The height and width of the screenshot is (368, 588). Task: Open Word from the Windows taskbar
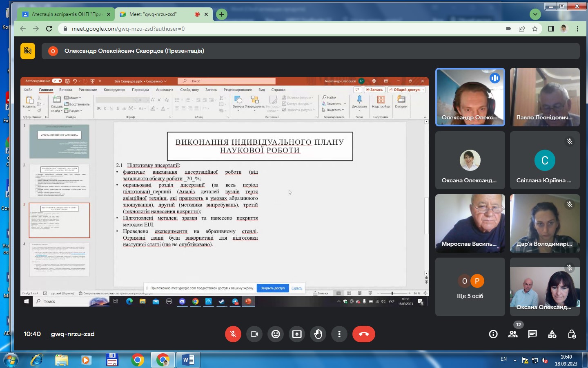(x=188, y=360)
